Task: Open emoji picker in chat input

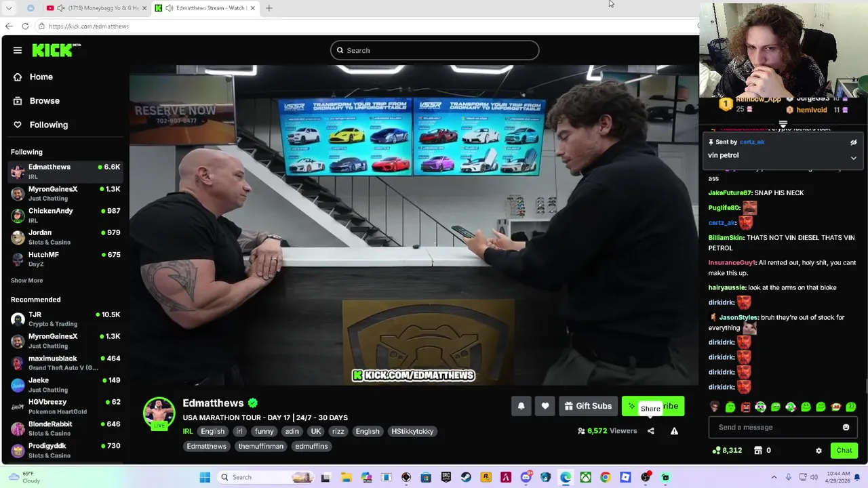Action: click(x=846, y=427)
